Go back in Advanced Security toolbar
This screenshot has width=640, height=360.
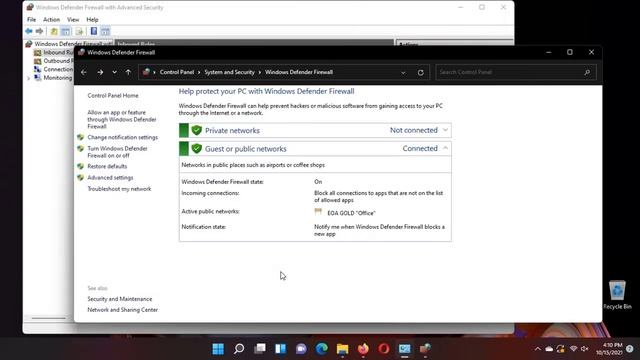pyautogui.click(x=29, y=31)
